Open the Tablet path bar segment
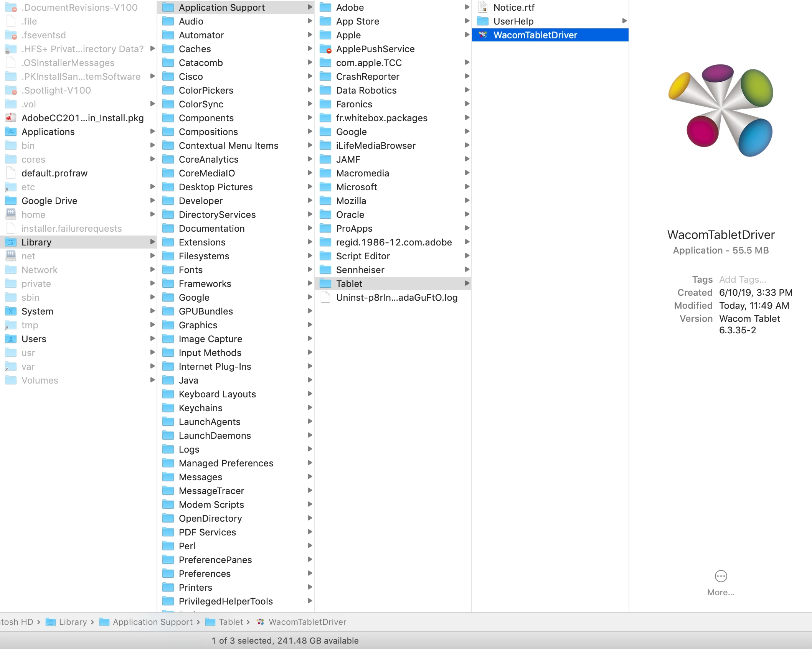This screenshot has width=812, height=649. coord(224,622)
